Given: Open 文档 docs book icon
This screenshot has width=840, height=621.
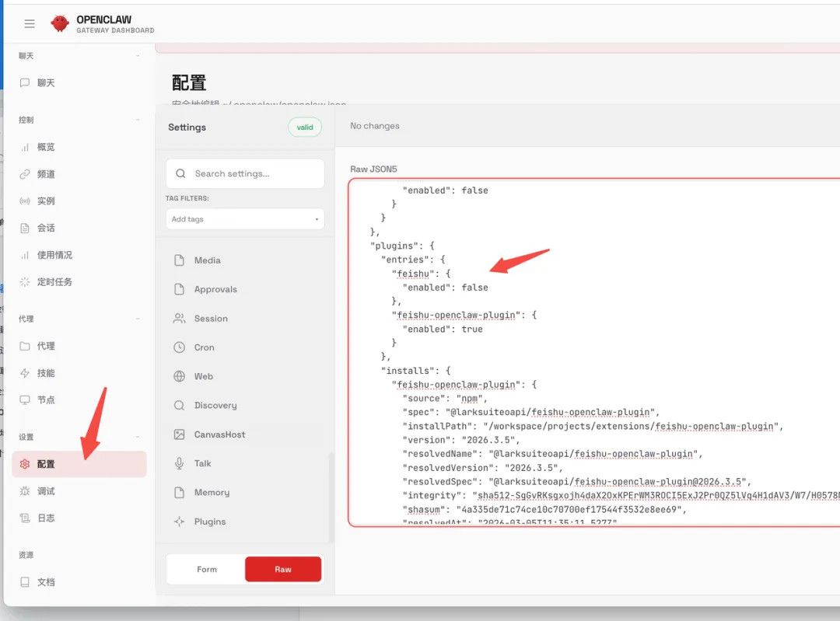Looking at the screenshot, I should pos(25,582).
